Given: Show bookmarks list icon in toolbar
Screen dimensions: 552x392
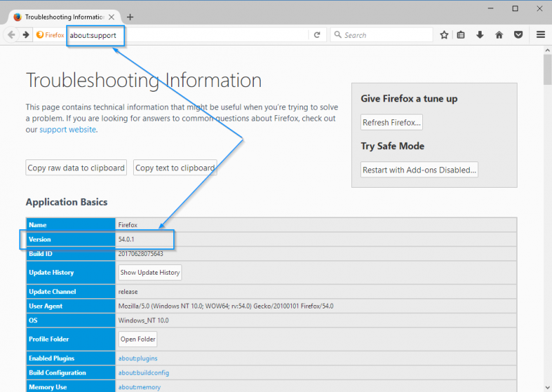Looking at the screenshot, I should [x=461, y=35].
